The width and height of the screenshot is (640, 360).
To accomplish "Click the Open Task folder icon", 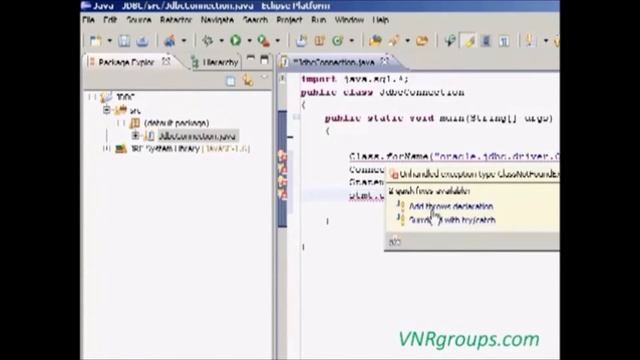I will pos(422,41).
